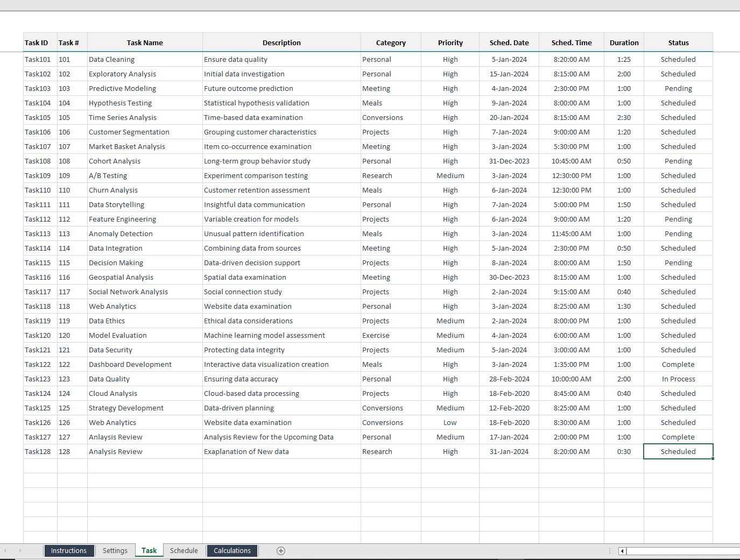The image size is (740, 560).
Task: Click Model Evaluation task name
Action: point(145,335)
